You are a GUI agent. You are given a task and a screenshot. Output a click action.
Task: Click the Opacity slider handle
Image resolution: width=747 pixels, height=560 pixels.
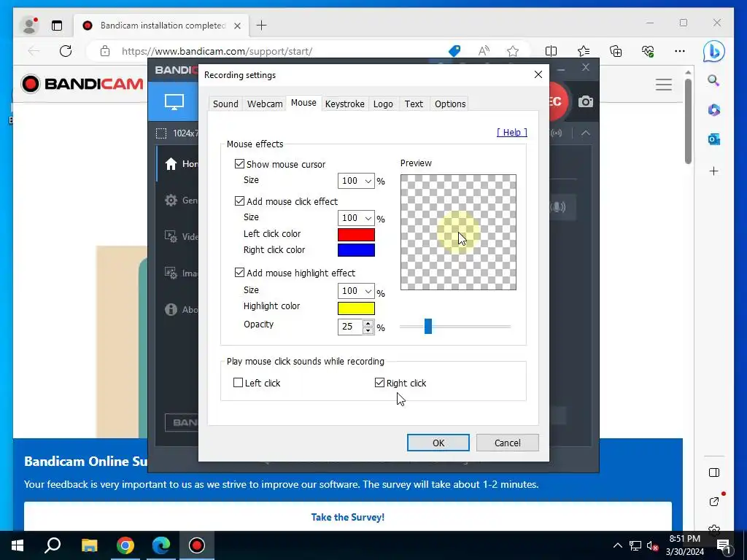[x=427, y=326]
